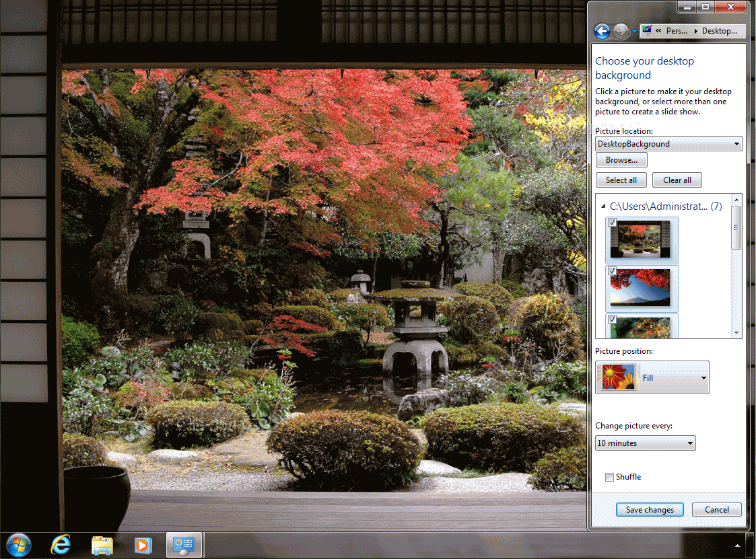Image resolution: width=756 pixels, height=559 pixels.
Task: Click the Browse button
Action: [x=621, y=159]
